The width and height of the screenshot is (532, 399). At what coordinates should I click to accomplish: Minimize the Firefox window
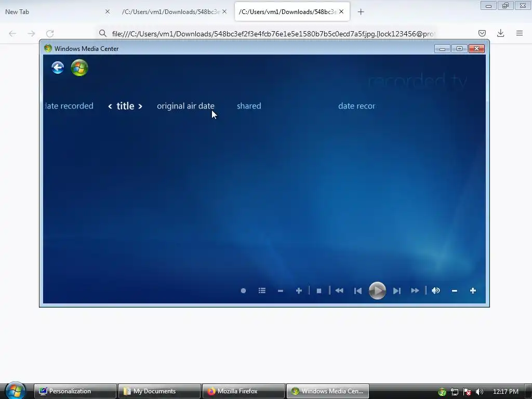pyautogui.click(x=488, y=6)
